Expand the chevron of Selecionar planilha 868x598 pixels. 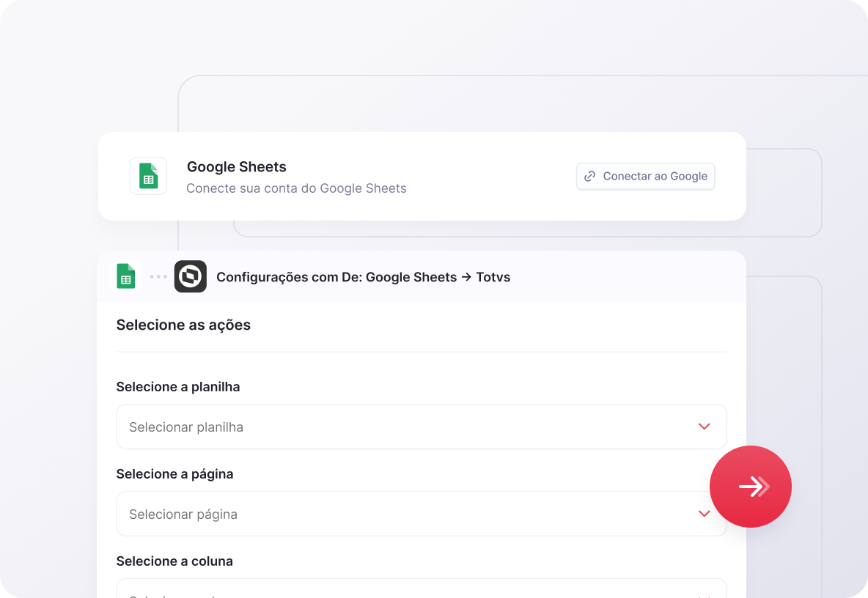tap(704, 427)
